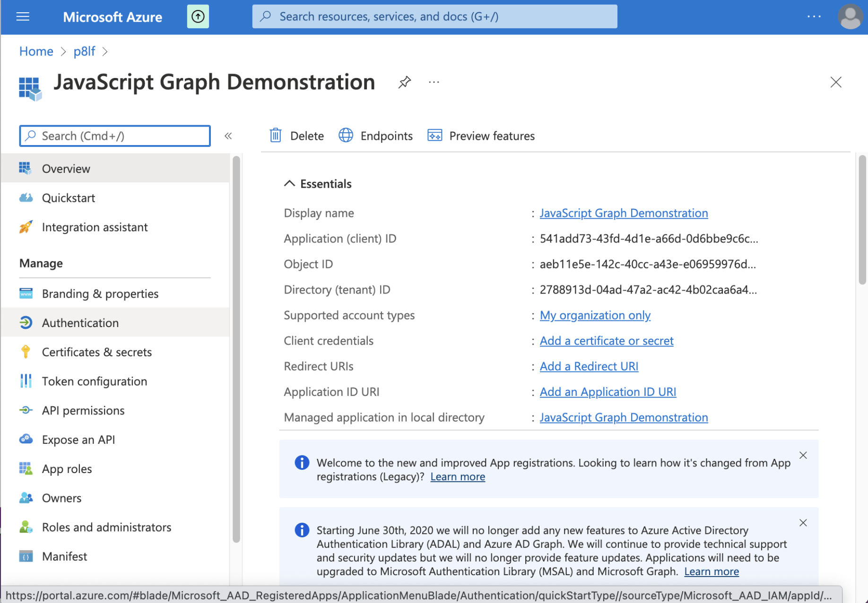Go to API permissions

[83, 410]
